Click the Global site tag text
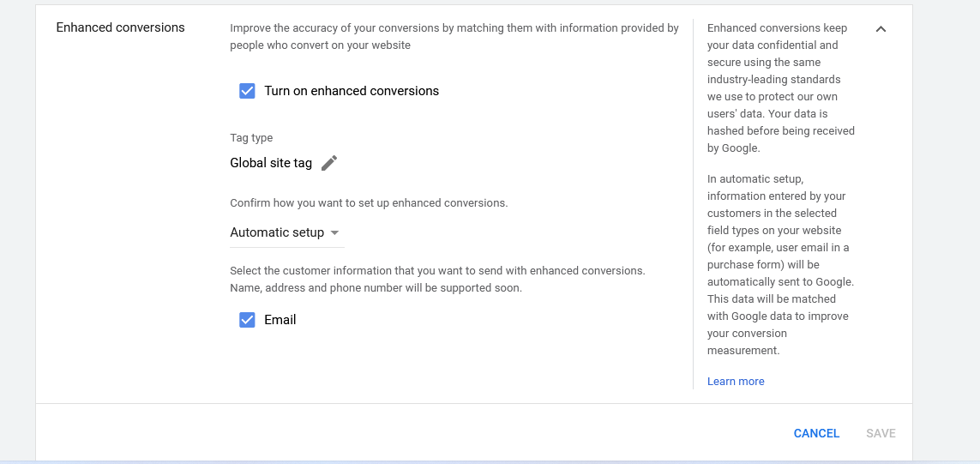This screenshot has width=980, height=464. click(271, 163)
